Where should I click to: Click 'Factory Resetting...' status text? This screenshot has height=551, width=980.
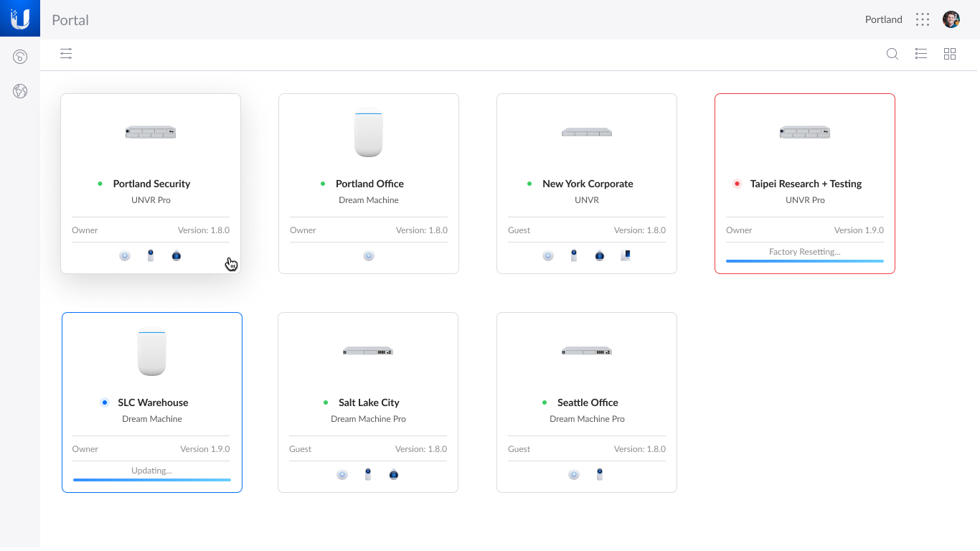[805, 252]
